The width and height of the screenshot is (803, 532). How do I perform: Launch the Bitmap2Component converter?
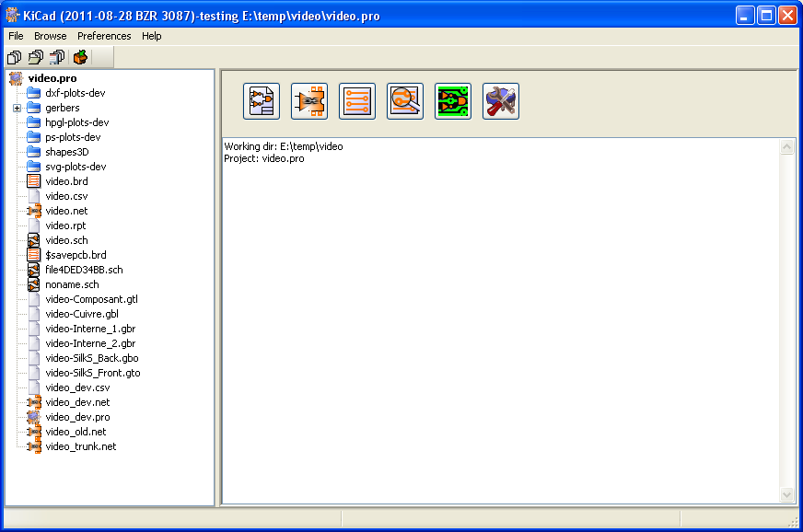[x=453, y=101]
